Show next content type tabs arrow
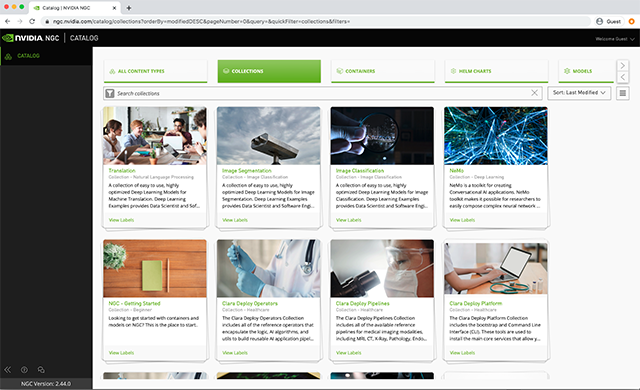The image size is (640, 390). pos(622,66)
